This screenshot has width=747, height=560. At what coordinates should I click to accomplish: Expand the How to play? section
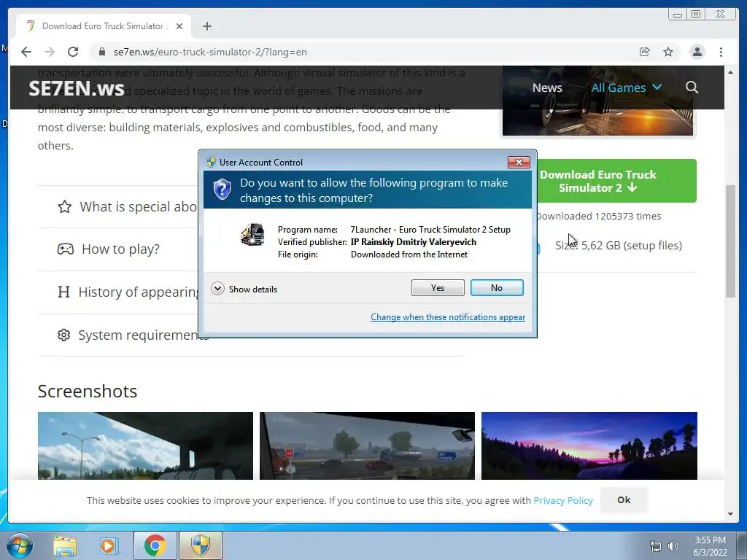click(119, 249)
